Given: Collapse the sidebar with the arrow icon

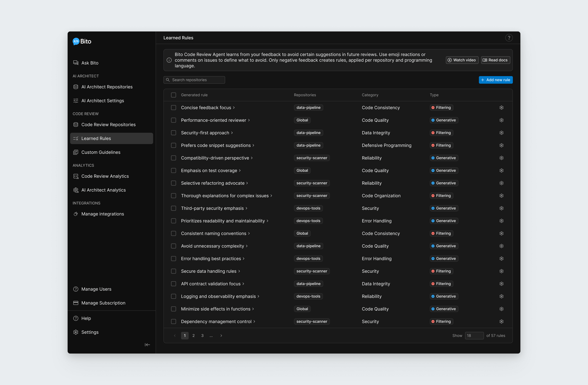Looking at the screenshot, I should [147, 345].
